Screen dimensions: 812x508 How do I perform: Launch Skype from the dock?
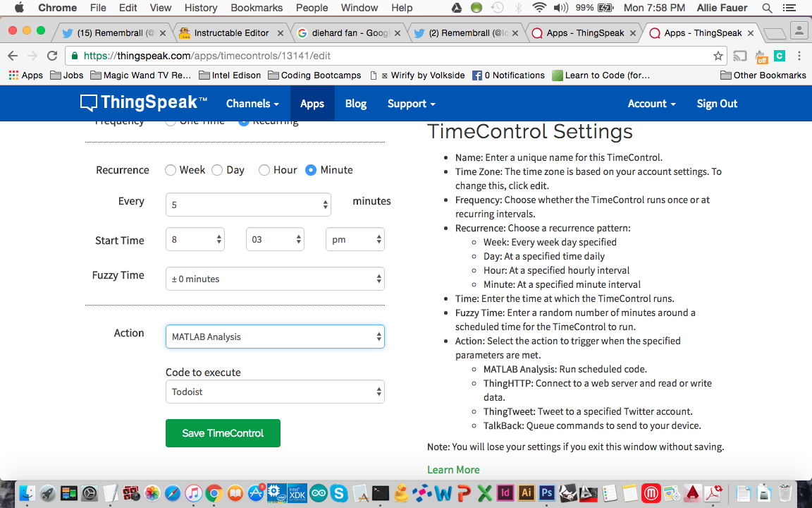pos(339,493)
